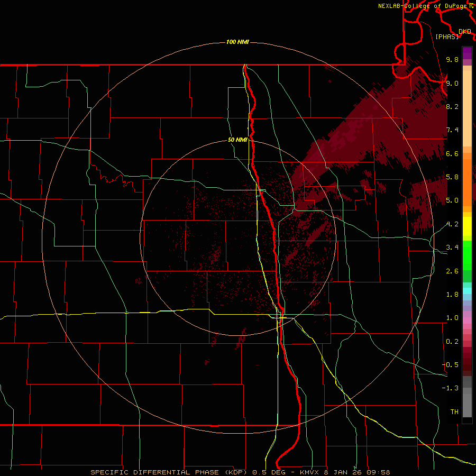Viewport: 476px width, 476px height.
Task: Click the 5.8 value on color scale
Action: [x=452, y=177]
